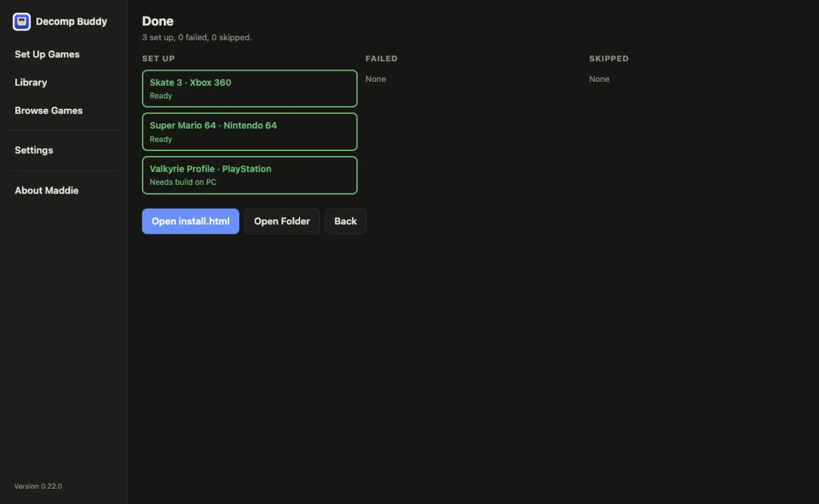Click the 'Needs build on PC' status text

[183, 182]
